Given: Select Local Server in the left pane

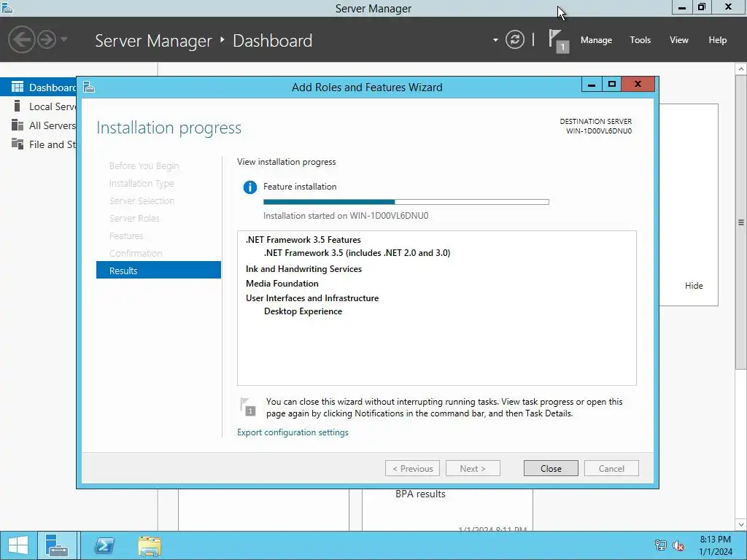Looking at the screenshot, I should coord(39,106).
